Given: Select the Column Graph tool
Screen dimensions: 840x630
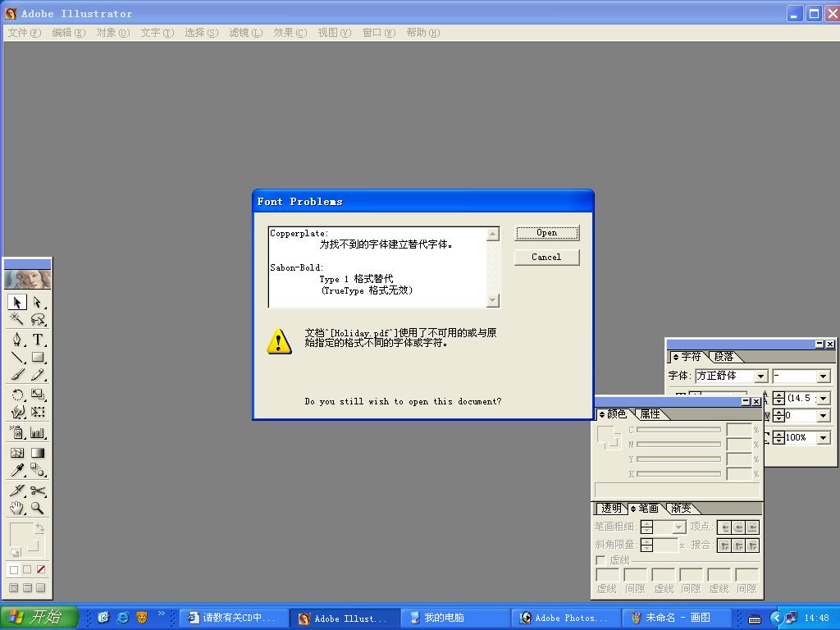Looking at the screenshot, I should click(38, 432).
